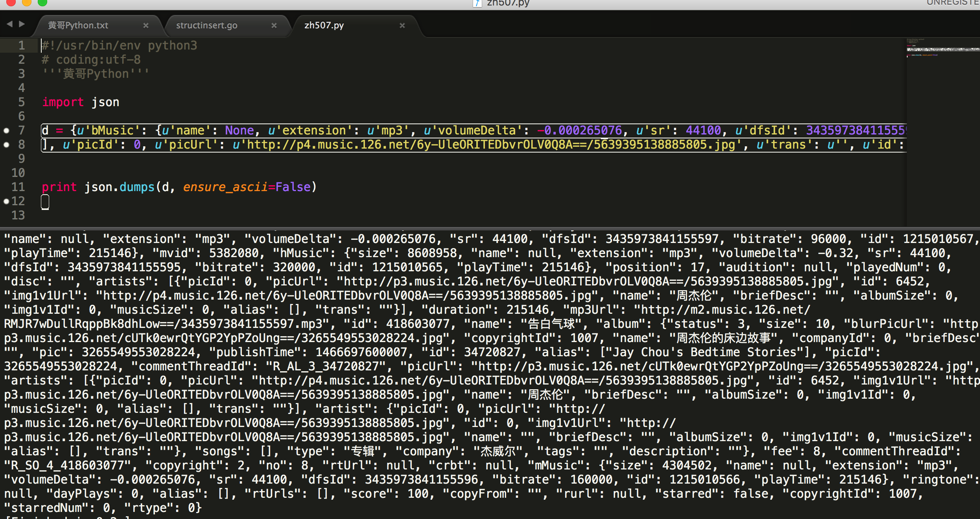Click the modified marker dot on line 12
Viewport: 980px width, 519px height.
[x=6, y=201]
